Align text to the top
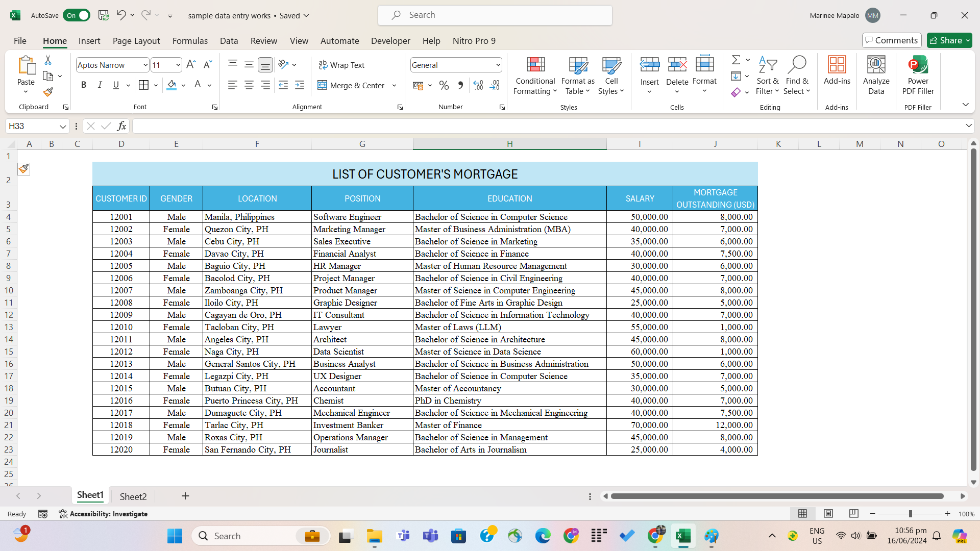980x551 pixels. point(233,64)
